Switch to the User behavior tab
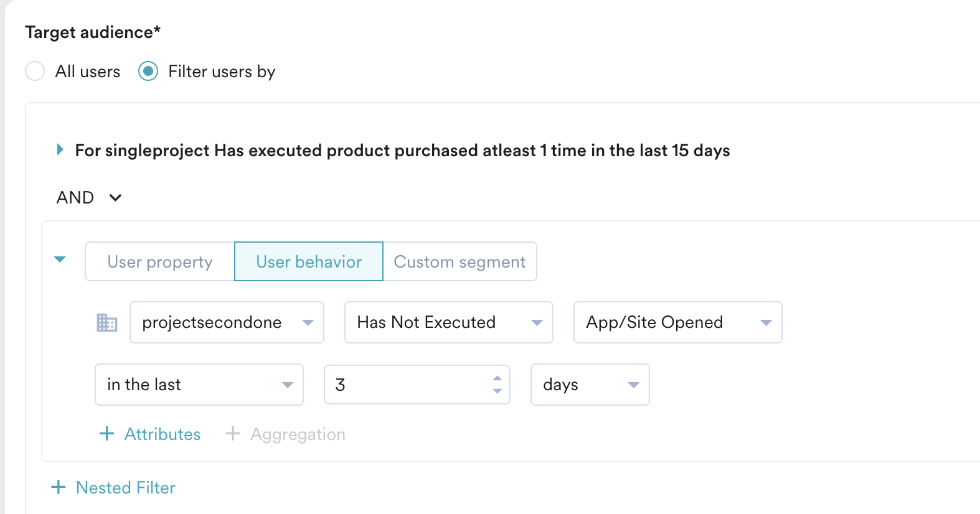Viewport: 980px width, 514px height. 308,261
